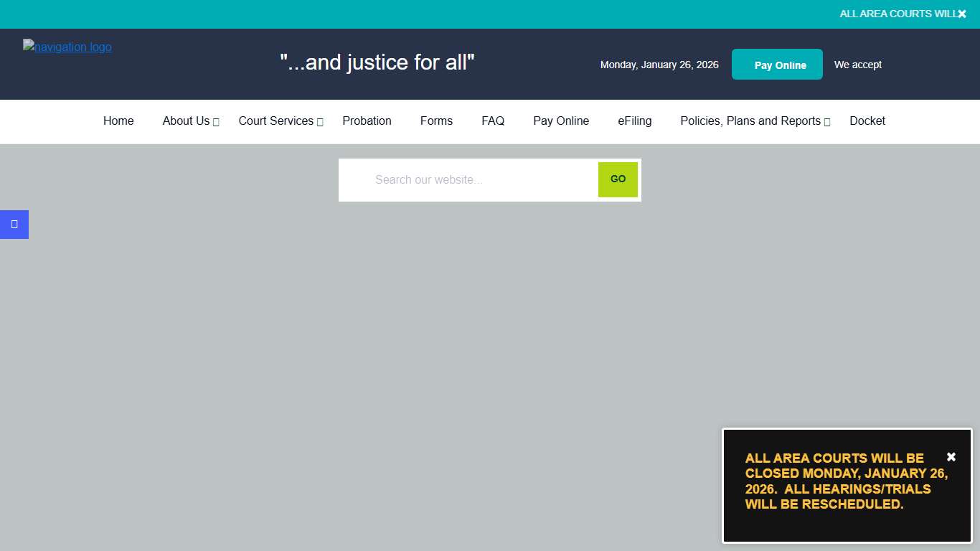
Task: Click the '...and justice for all' heading
Action: coord(377,62)
